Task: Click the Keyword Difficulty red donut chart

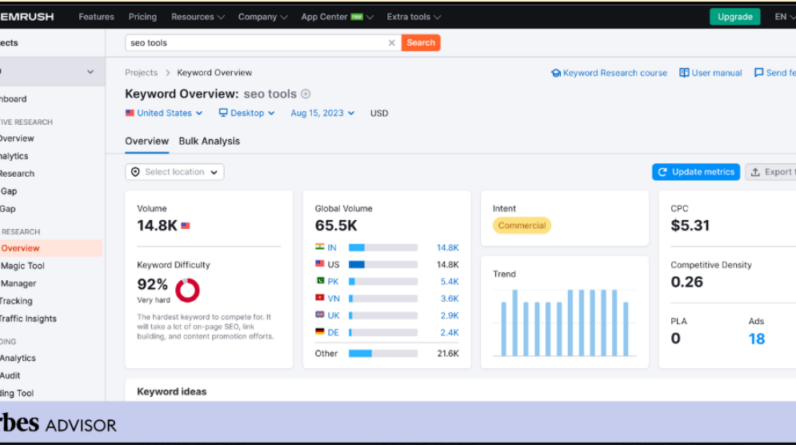Action: (x=187, y=290)
